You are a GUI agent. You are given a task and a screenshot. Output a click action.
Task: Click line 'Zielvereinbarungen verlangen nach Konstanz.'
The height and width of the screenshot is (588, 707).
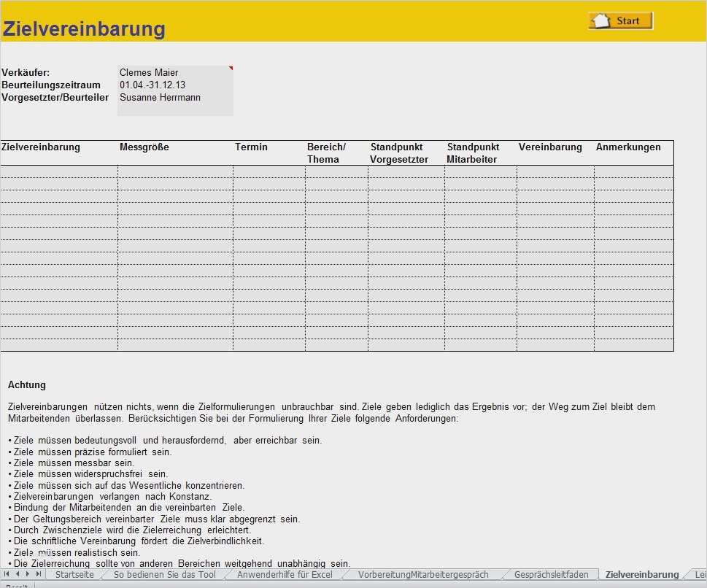pyautogui.click(x=109, y=497)
